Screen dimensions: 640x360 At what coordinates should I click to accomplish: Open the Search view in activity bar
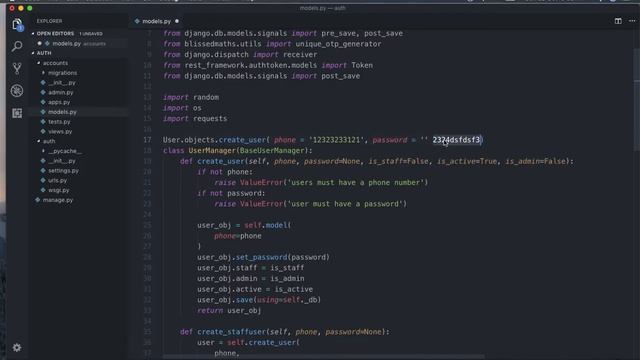(x=17, y=46)
